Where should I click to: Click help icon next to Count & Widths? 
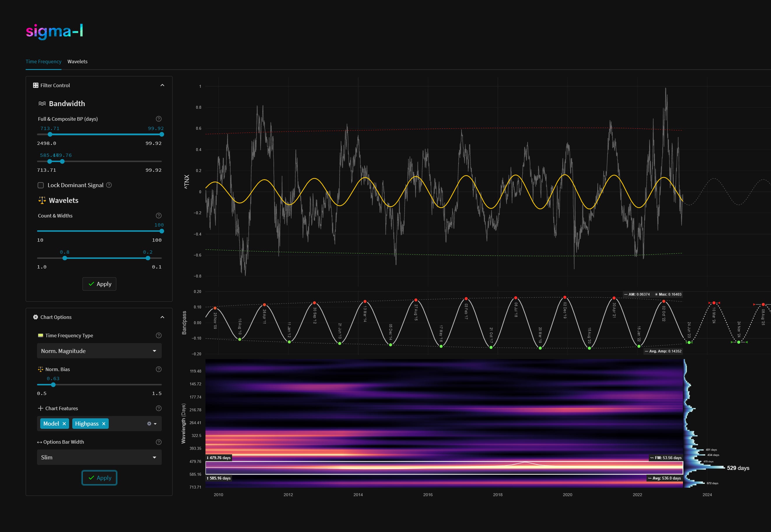pos(159,216)
